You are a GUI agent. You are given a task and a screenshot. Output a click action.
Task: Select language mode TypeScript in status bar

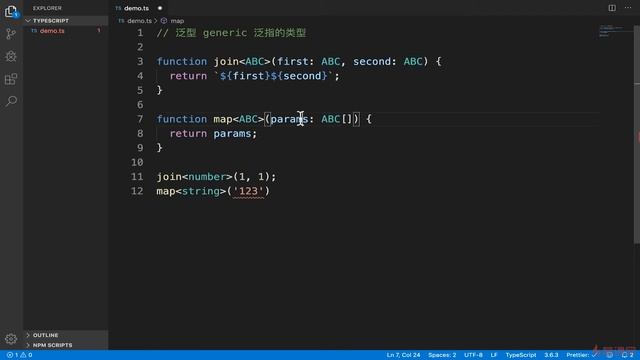(521, 355)
